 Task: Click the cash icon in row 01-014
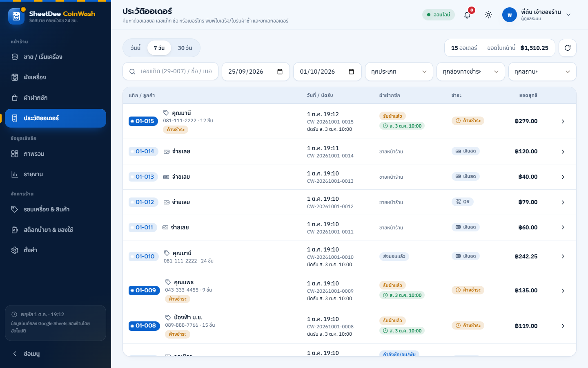click(167, 152)
